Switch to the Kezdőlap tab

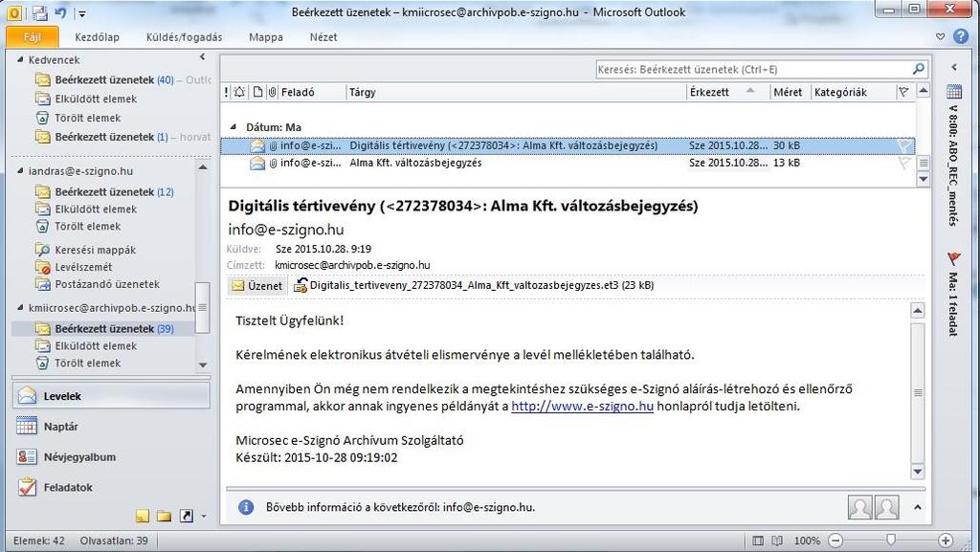(97, 37)
